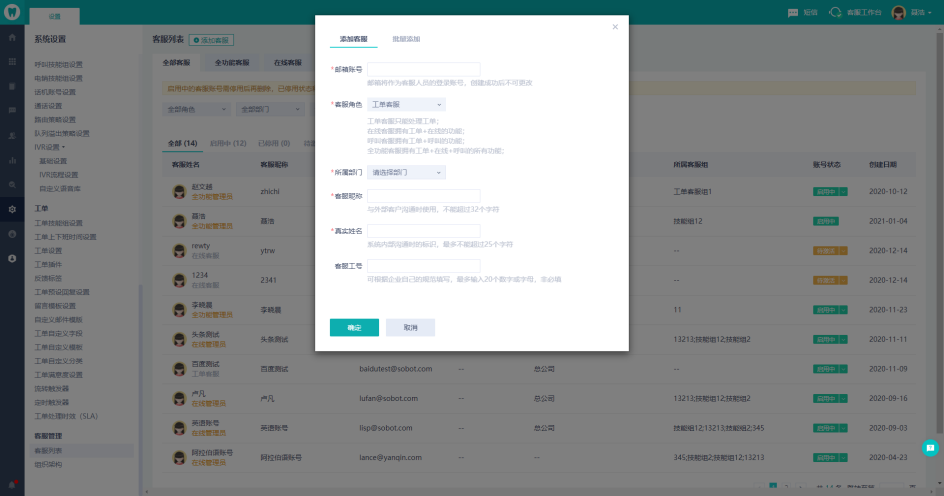944x496 pixels.
Task: Open 工单处理时效 (SLA) in sidebar
Action: (x=66, y=417)
